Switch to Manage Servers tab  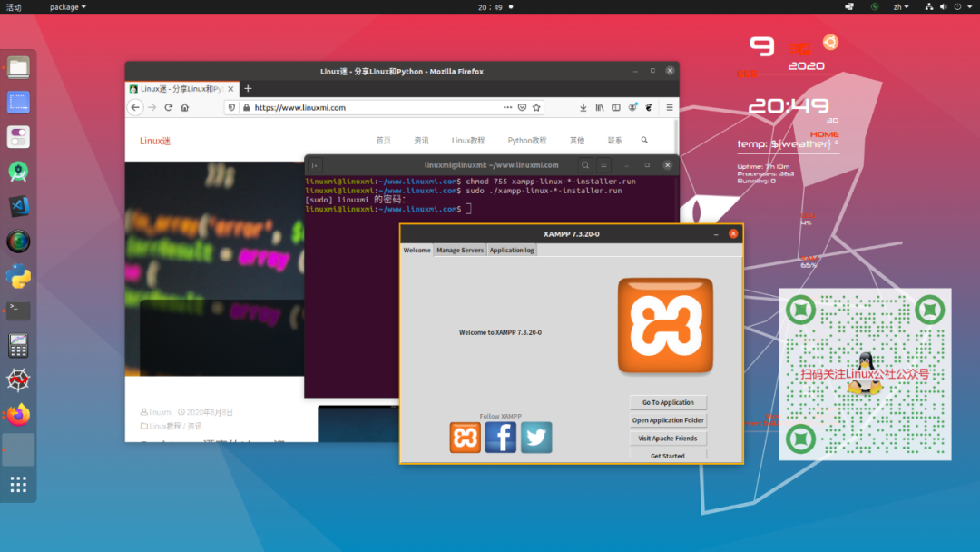[460, 250]
